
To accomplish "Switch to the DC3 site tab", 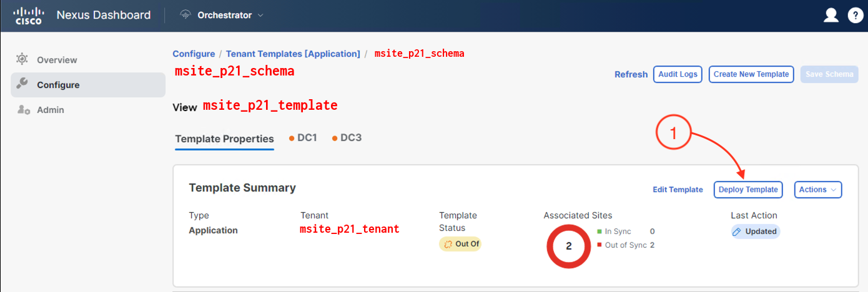I will click(347, 137).
